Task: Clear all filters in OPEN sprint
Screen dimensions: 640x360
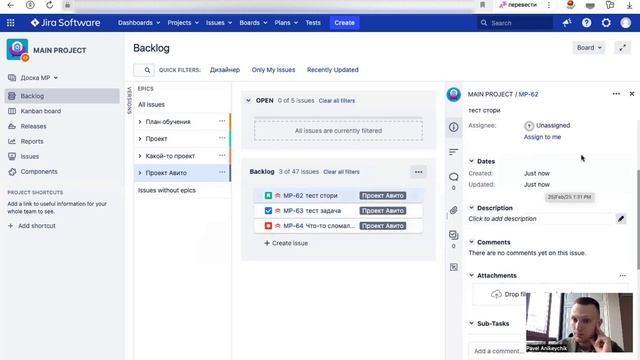Action: pos(337,101)
